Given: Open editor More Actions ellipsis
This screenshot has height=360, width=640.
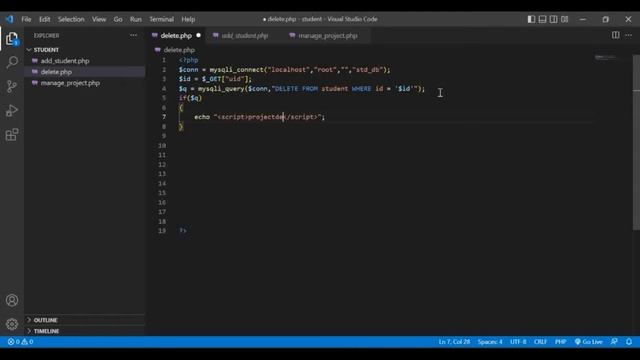Looking at the screenshot, I should 628,35.
